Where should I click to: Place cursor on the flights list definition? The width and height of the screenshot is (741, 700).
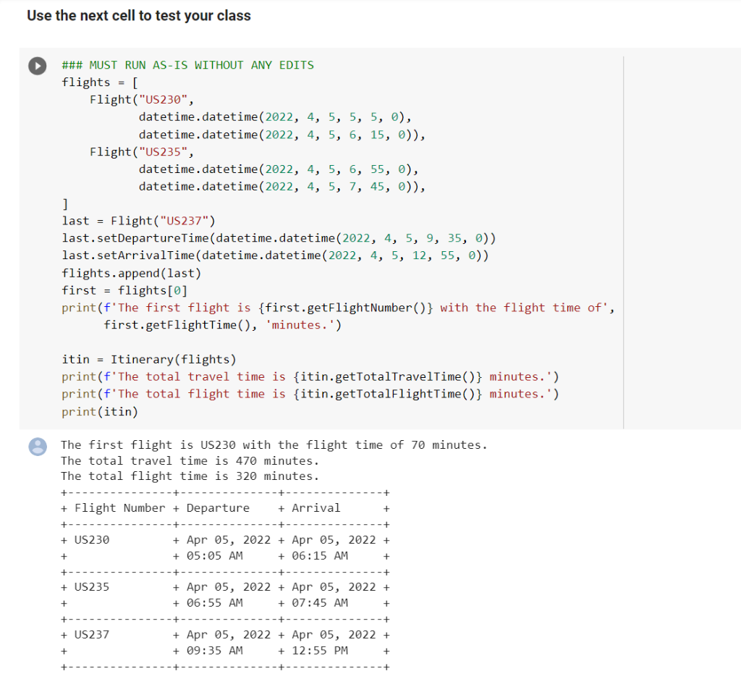98,82
